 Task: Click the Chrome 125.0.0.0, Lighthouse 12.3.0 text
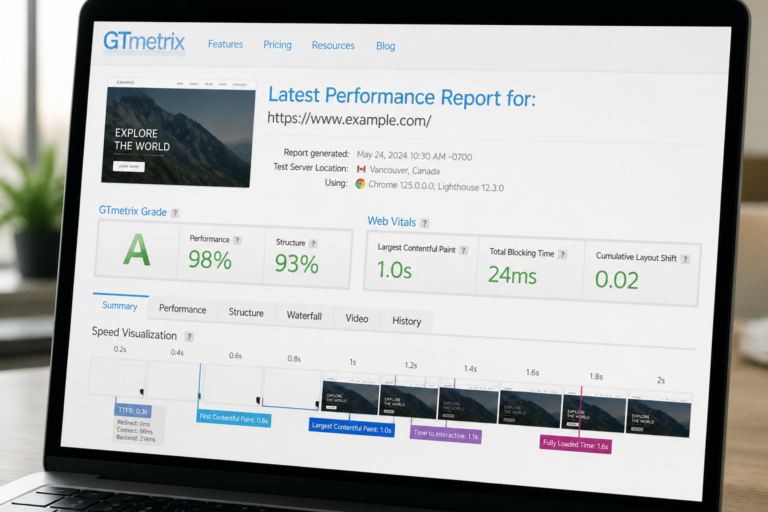point(436,186)
